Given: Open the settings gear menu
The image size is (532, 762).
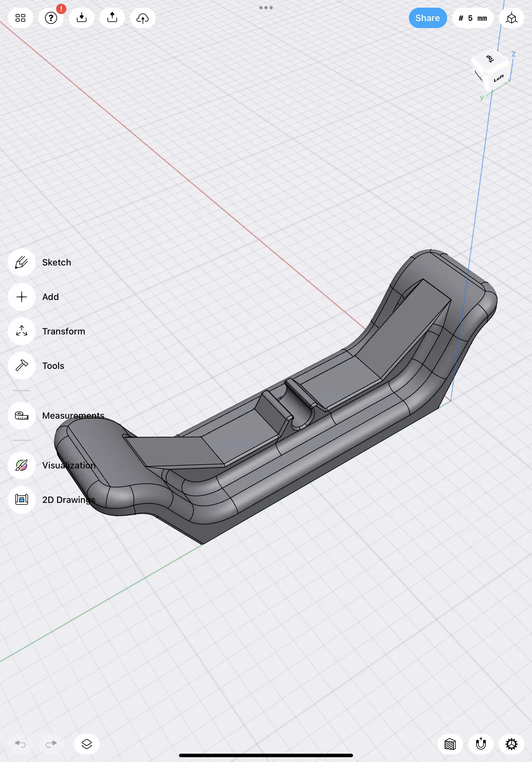Looking at the screenshot, I should (511, 744).
